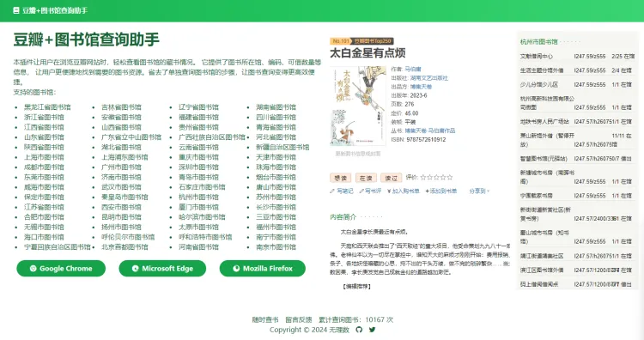Click the plus icon beside 添加到书单
644x340 pixels.
[x=427, y=191]
